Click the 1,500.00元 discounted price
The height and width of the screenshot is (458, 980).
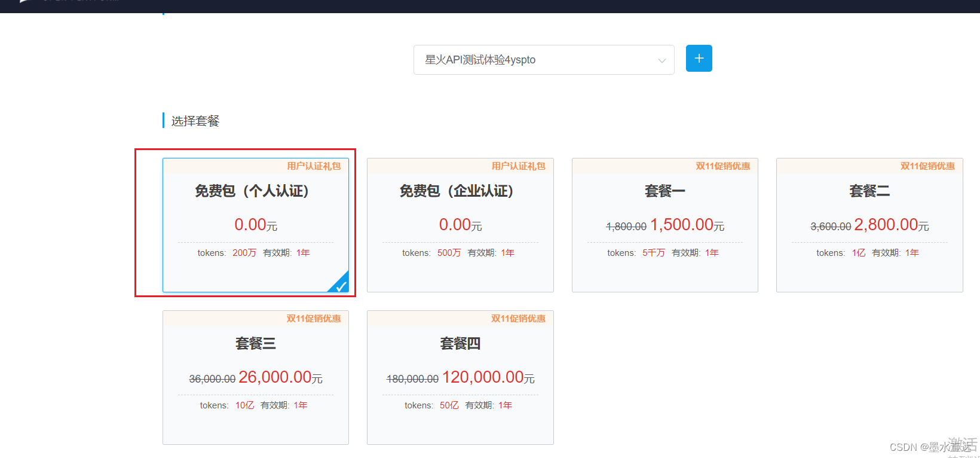coord(687,225)
